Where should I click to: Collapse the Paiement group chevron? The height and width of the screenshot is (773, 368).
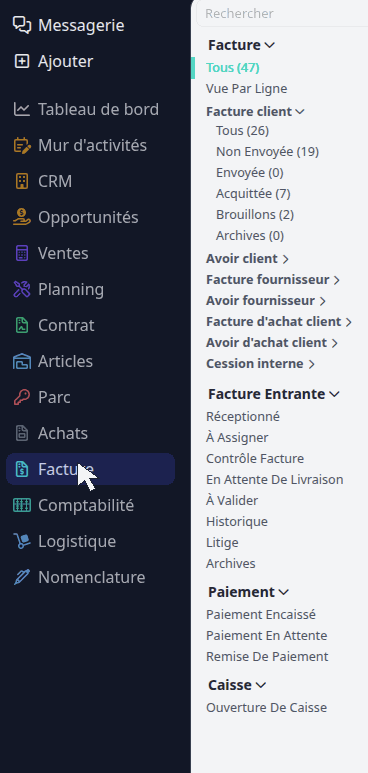[x=284, y=592]
